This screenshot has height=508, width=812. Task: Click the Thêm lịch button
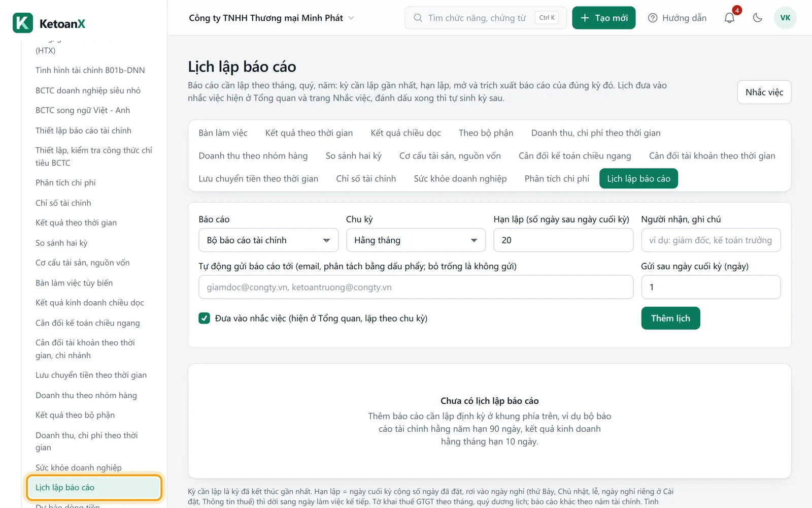pyautogui.click(x=670, y=318)
